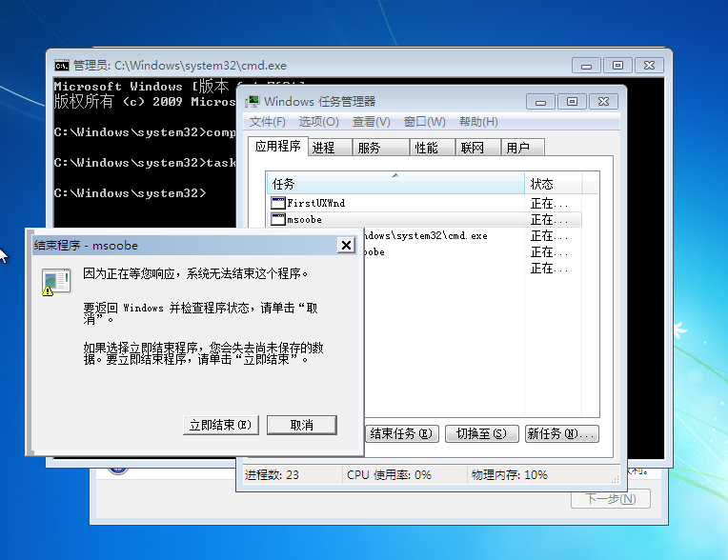The width and height of the screenshot is (728, 560).
Task: Select the msoobe task row icon
Action: pyautogui.click(x=277, y=219)
